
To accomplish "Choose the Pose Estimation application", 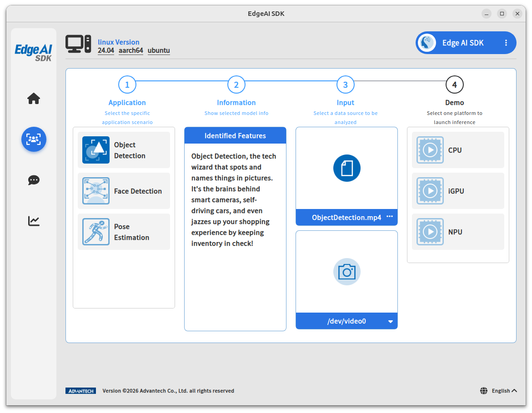I will point(124,232).
